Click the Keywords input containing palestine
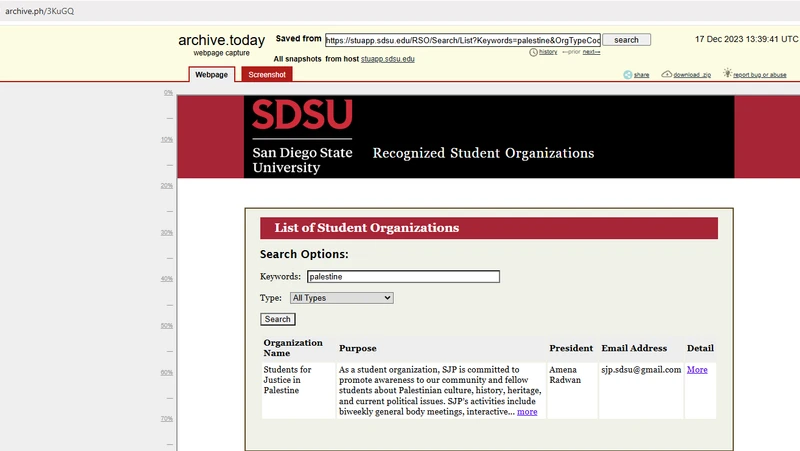The image size is (800, 451). 403,277
